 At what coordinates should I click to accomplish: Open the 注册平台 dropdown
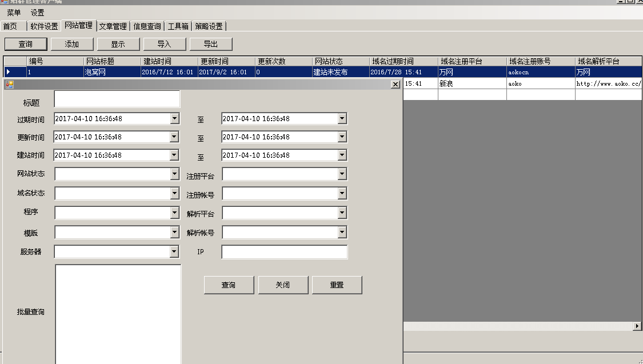pos(342,174)
